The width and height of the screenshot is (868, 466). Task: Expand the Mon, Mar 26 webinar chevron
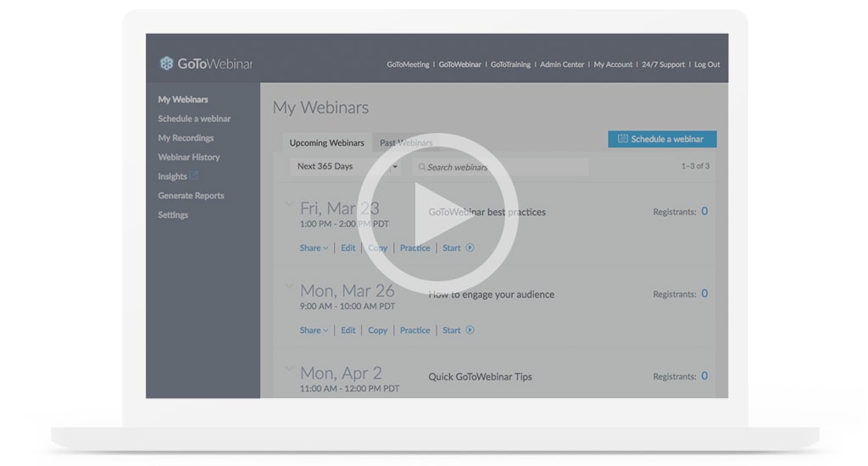click(289, 286)
